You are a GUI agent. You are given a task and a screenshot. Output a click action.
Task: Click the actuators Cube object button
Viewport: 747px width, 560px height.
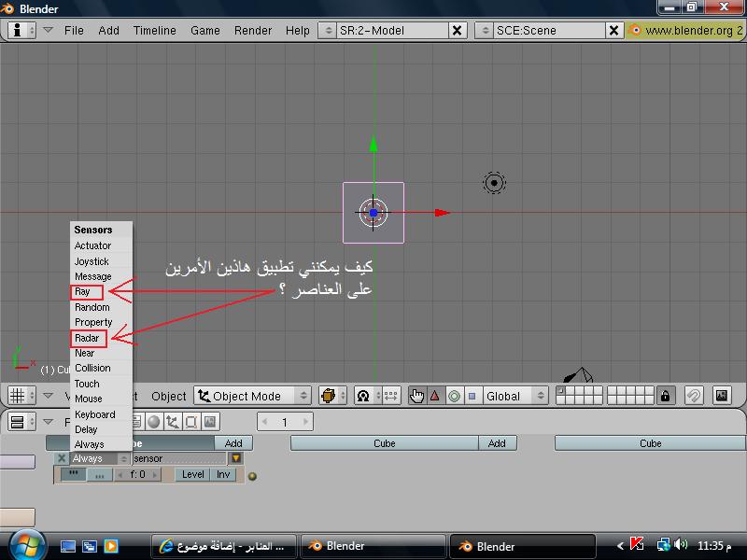tap(650, 443)
